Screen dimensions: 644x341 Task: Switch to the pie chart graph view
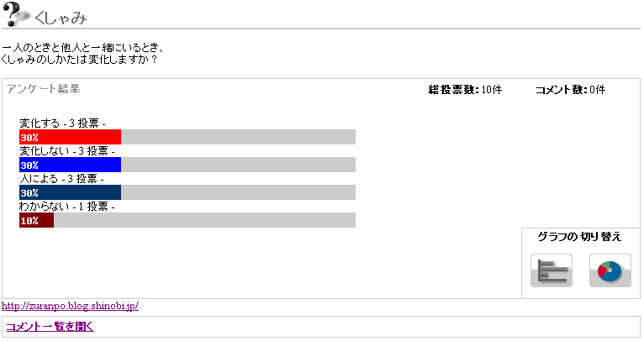coord(610,270)
